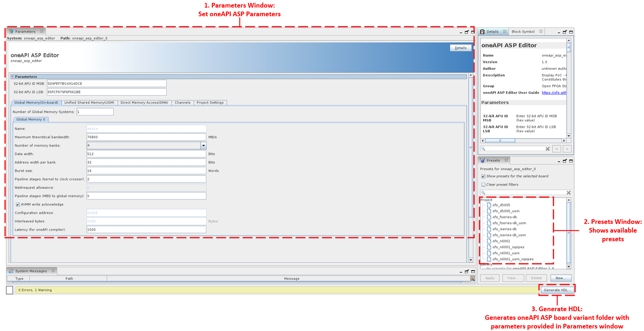This screenshot has width=644, height=331.
Task: Enable Clear preset filters checkbox
Action: click(x=483, y=185)
